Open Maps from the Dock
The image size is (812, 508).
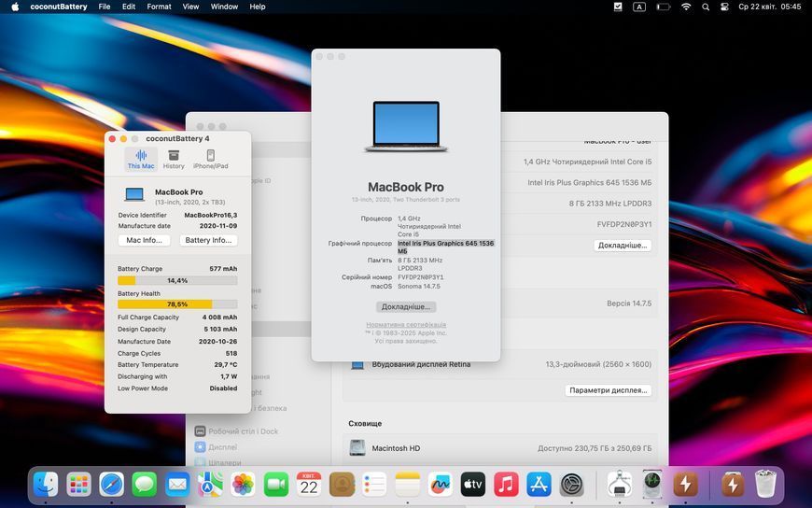[210, 486]
